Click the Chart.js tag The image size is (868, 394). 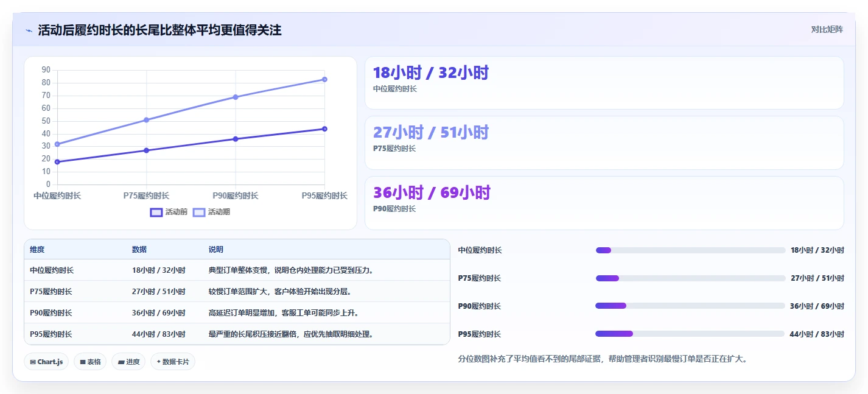pyautogui.click(x=47, y=362)
